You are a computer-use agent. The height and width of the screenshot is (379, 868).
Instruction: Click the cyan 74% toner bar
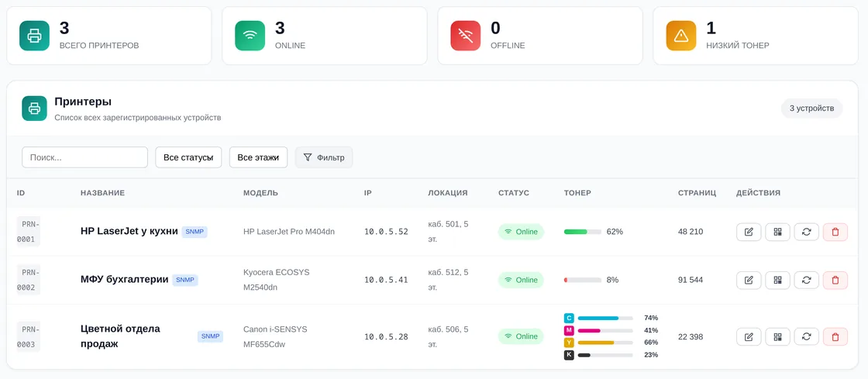tap(605, 318)
